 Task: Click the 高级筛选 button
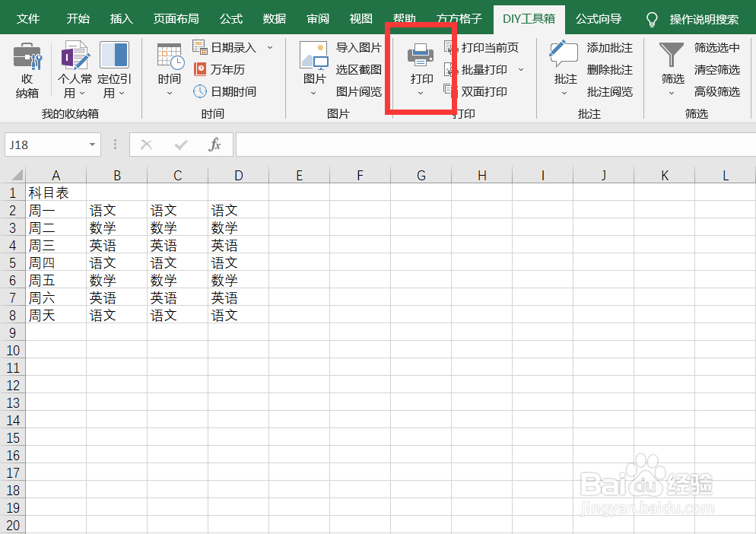pos(717,91)
